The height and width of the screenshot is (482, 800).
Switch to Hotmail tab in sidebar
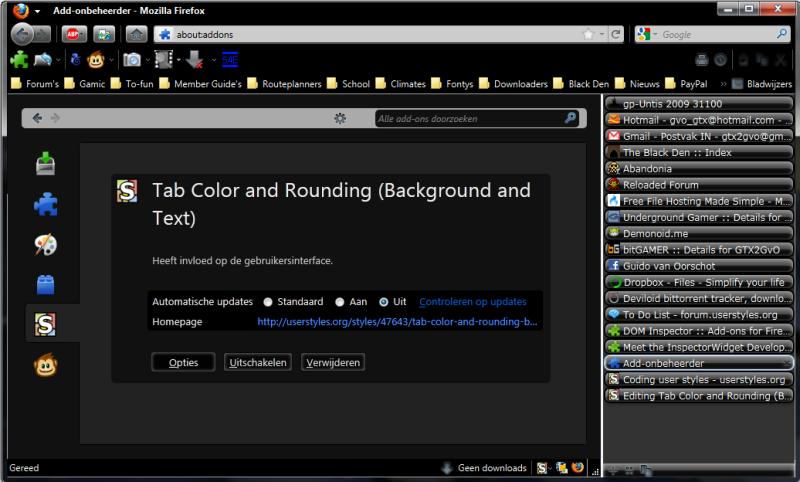(699, 120)
